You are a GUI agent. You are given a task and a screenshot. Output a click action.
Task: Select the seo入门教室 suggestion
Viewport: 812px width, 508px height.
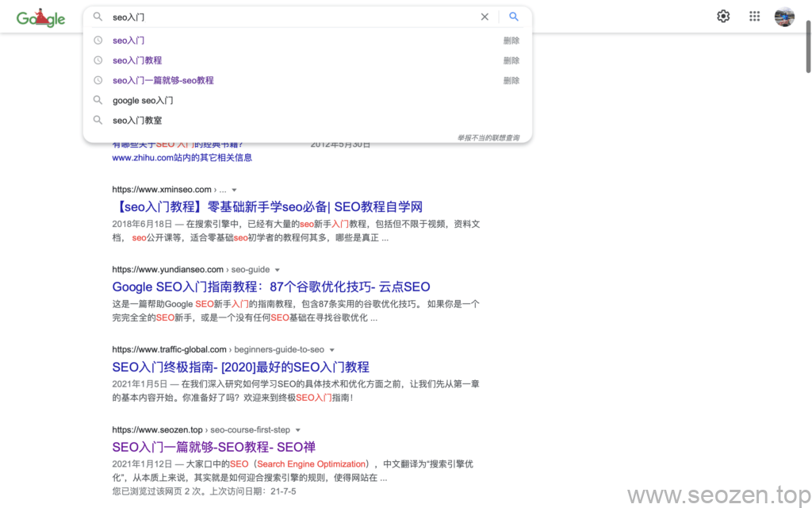pos(140,120)
